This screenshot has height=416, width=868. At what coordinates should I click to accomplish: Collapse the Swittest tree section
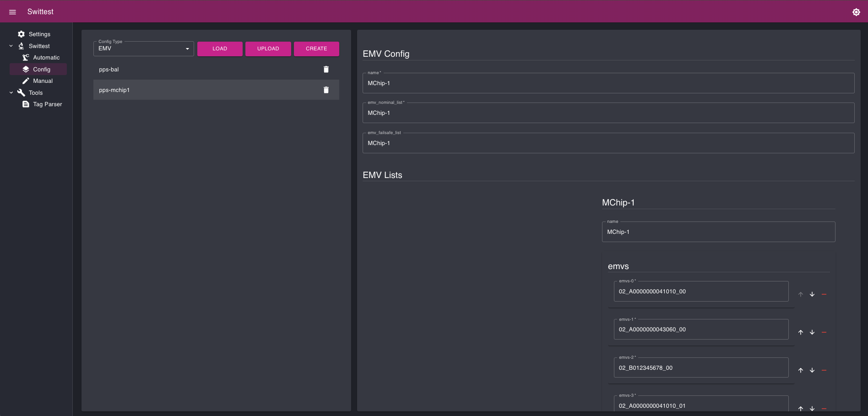[11, 46]
